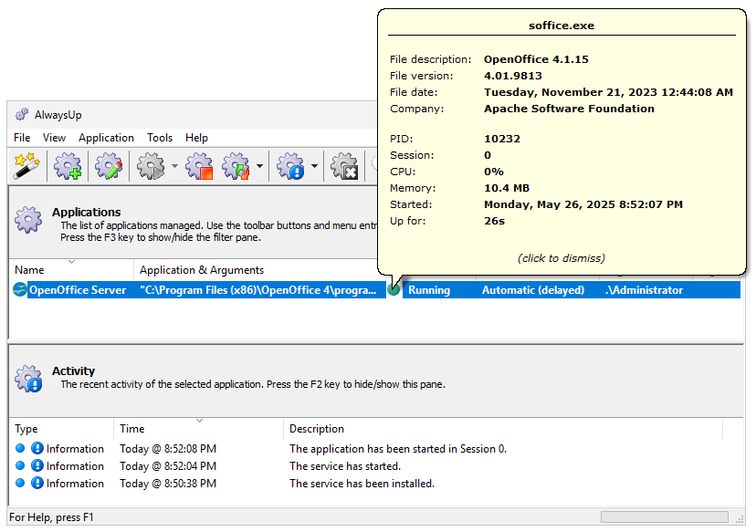Click the green status dot beside Running
The image size is (756, 532).
(394, 289)
